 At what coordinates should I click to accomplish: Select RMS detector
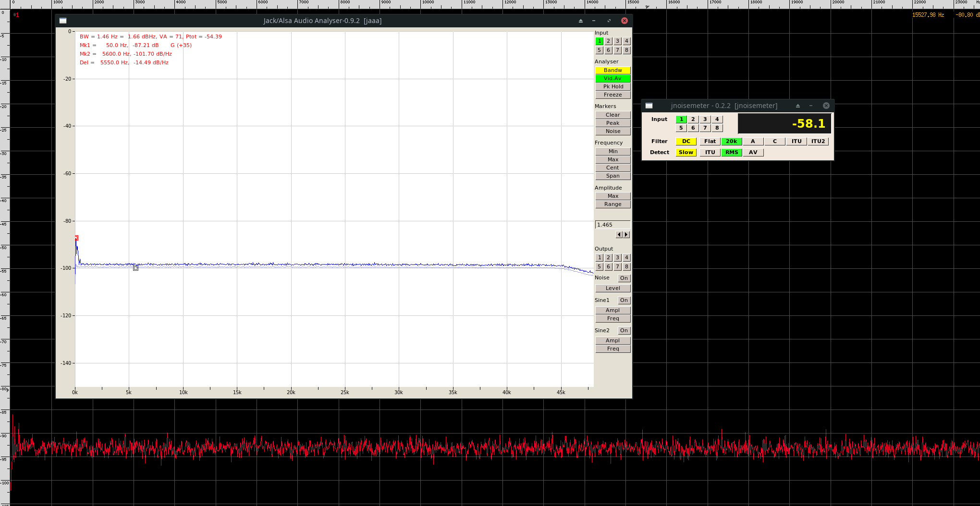tap(731, 152)
